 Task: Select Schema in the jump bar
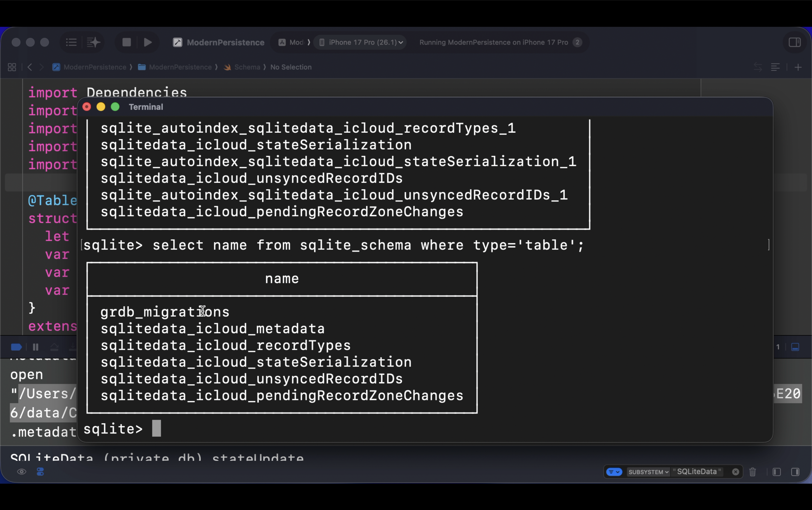(247, 67)
